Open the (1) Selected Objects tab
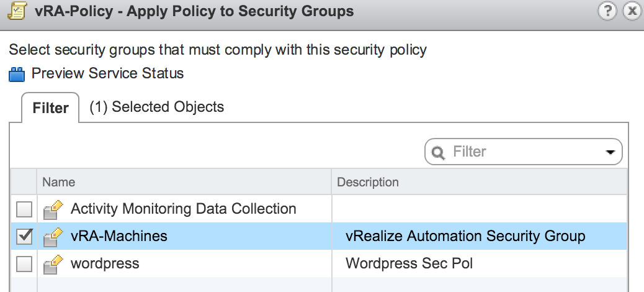This screenshot has width=644, height=292. point(156,107)
